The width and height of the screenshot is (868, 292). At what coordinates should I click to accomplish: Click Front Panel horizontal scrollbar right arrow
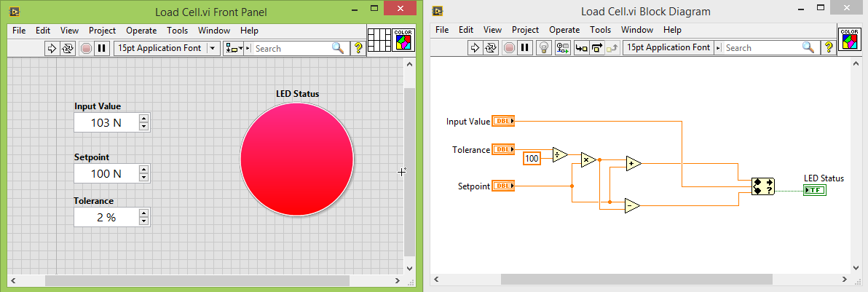pyautogui.click(x=398, y=281)
